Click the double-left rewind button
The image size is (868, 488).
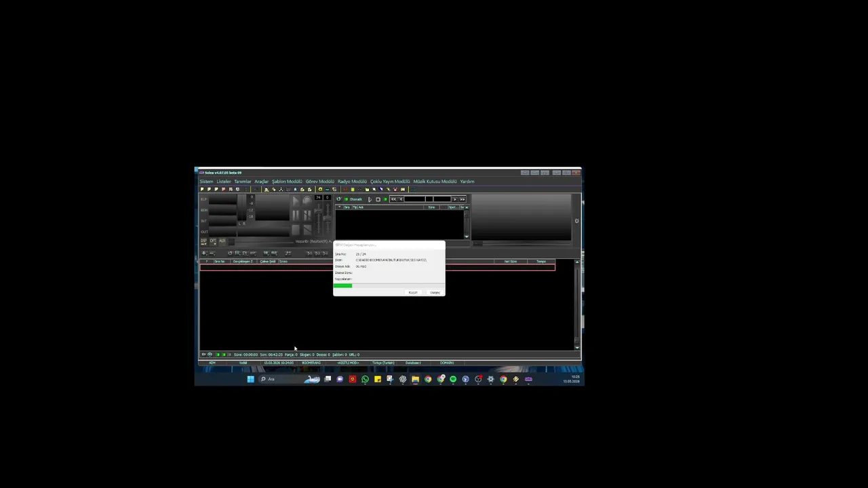(x=393, y=199)
